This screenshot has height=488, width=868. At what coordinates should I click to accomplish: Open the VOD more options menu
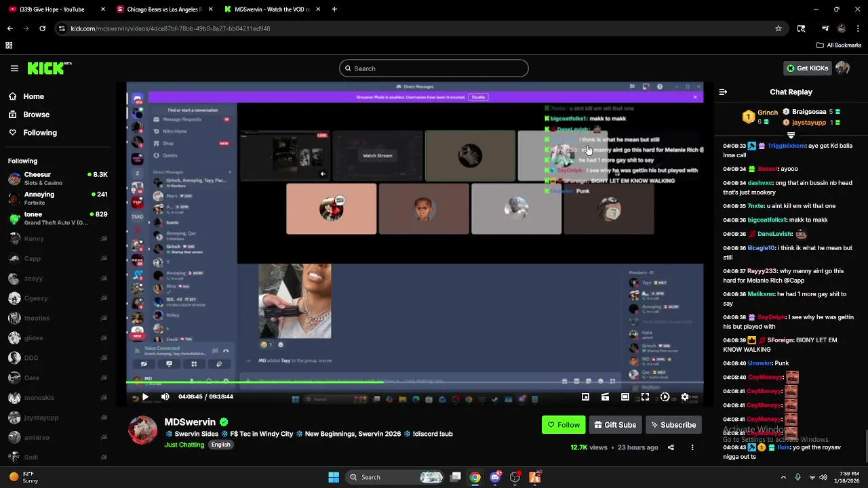pos(692,447)
